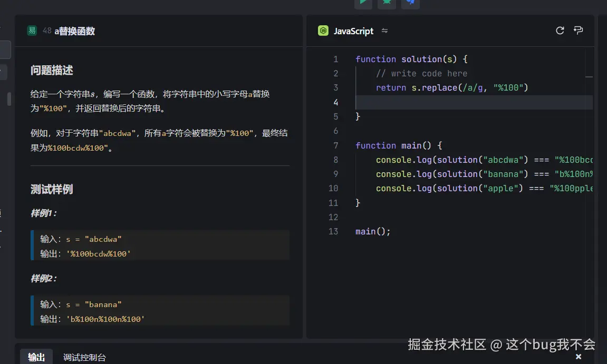Open the language switcher arrows next to JavaScript
This screenshot has width=607, height=364.
(384, 31)
